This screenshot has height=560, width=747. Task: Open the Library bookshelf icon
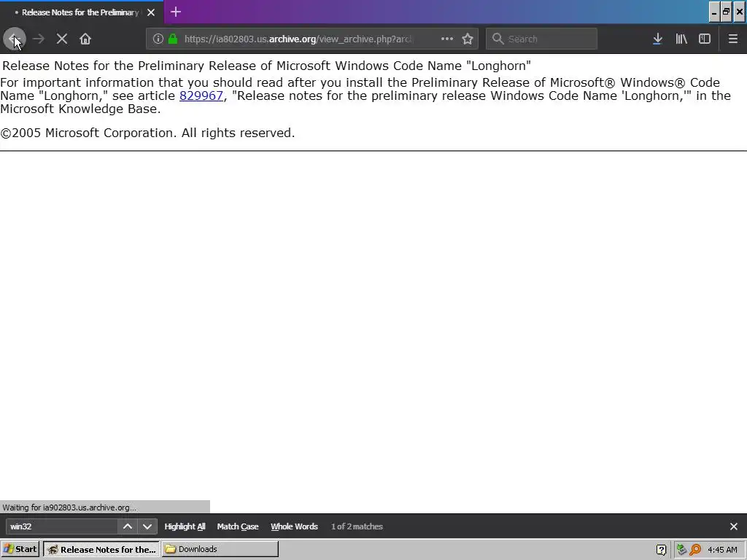point(681,39)
